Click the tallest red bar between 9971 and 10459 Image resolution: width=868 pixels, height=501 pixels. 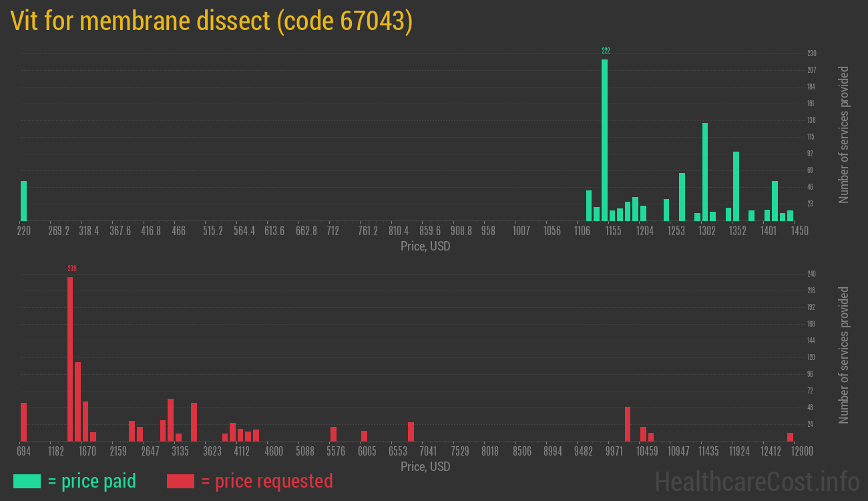[x=628, y=424]
